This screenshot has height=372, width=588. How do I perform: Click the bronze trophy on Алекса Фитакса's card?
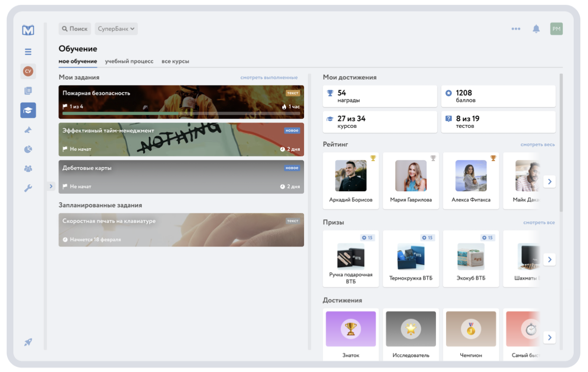(x=493, y=158)
